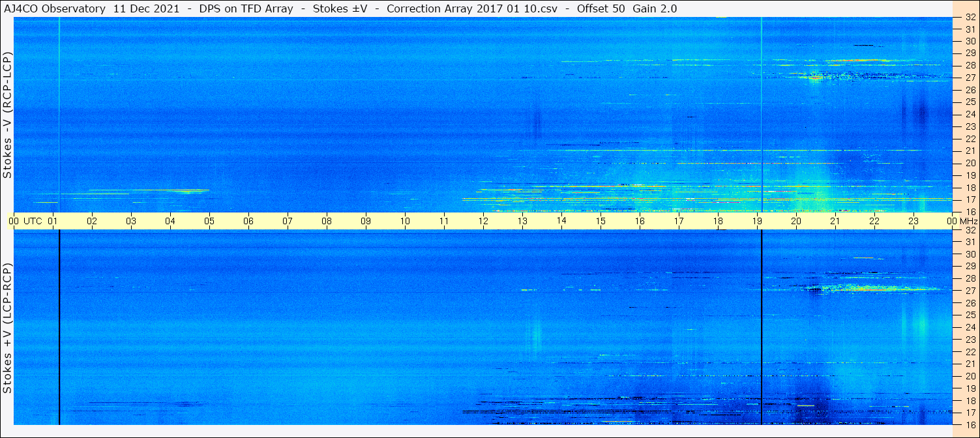
Task: Select the 11 hour tick label
Action: click(x=444, y=221)
